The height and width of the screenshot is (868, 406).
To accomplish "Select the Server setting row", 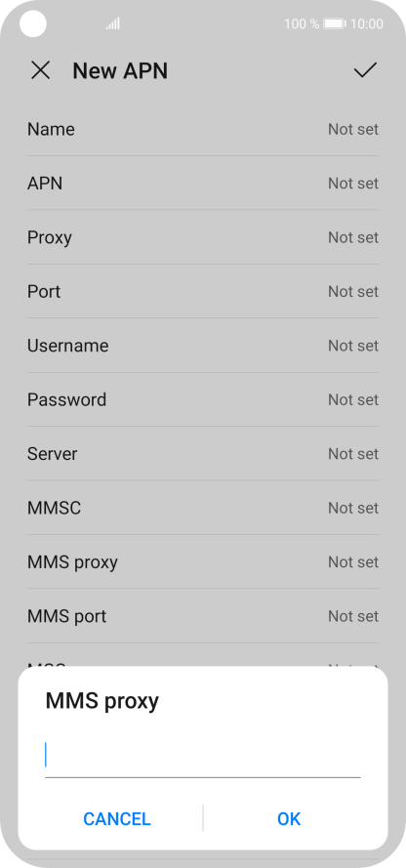I will pyautogui.click(x=203, y=454).
